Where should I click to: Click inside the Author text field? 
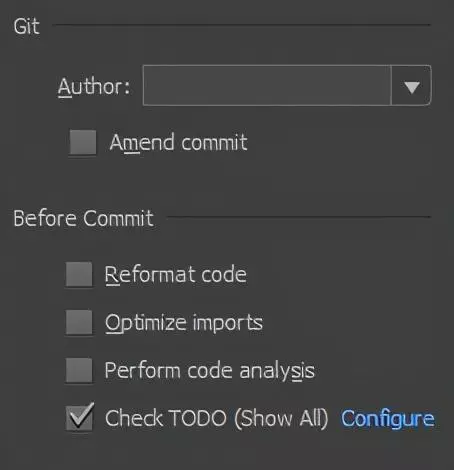tap(267, 86)
